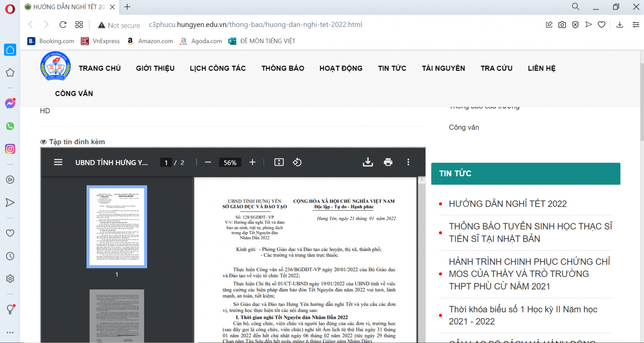Open a new browser tab
Viewport: 644px width, 343px height.
click(x=127, y=7)
